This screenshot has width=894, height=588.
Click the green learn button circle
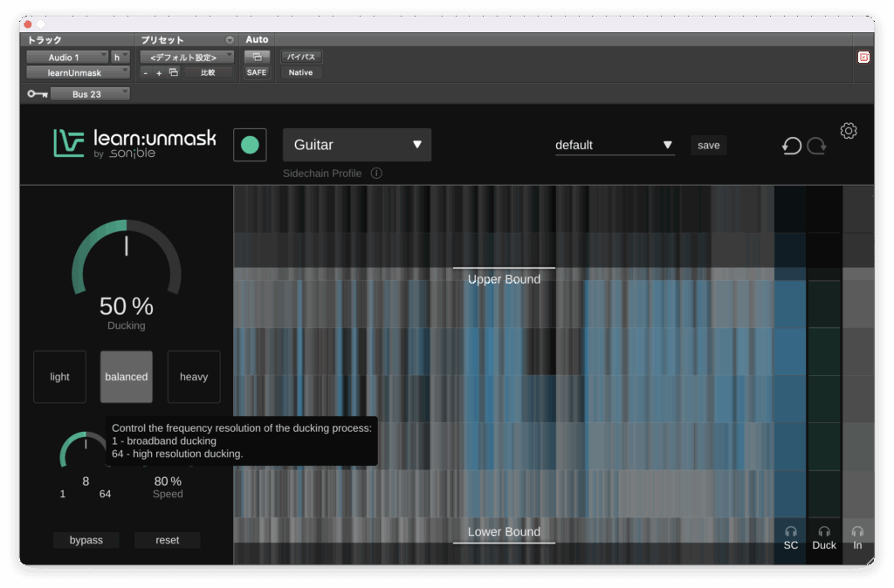[250, 145]
